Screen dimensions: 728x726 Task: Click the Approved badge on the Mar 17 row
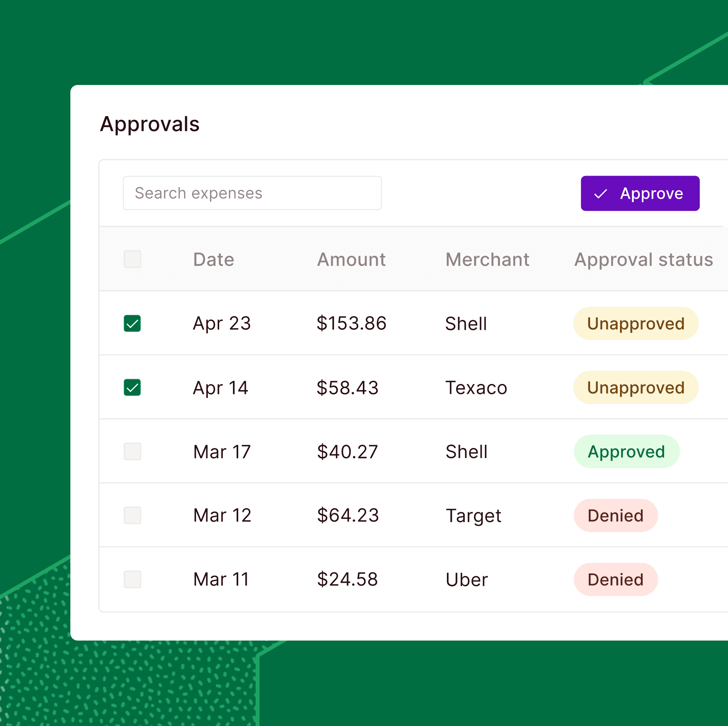coord(626,452)
